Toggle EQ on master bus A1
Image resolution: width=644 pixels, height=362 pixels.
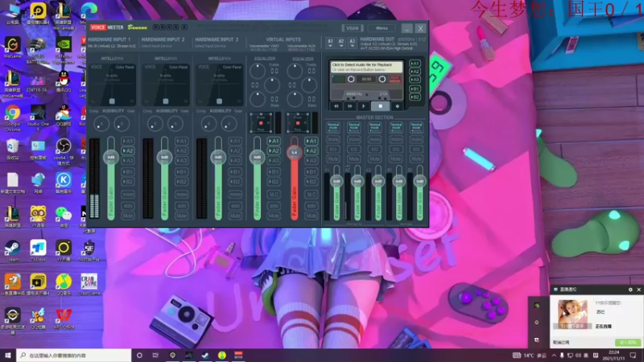click(333, 149)
